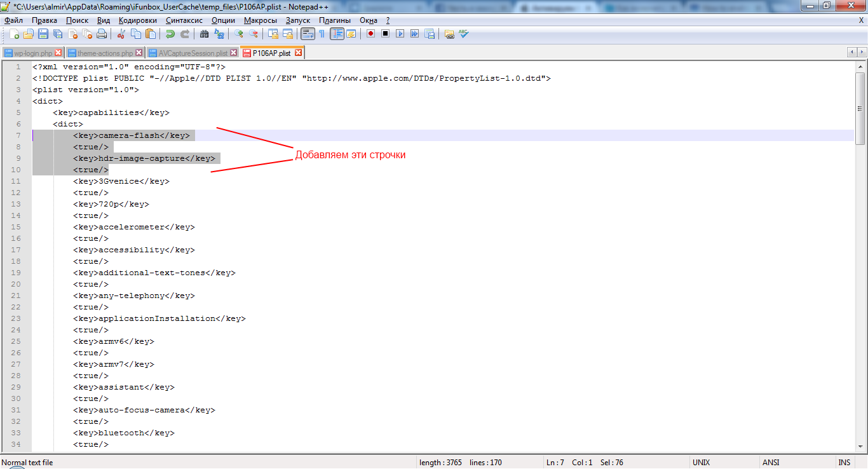This screenshot has width=868, height=469.
Task: Click the Zoom in magnifier icon
Action: pyautogui.click(x=239, y=34)
